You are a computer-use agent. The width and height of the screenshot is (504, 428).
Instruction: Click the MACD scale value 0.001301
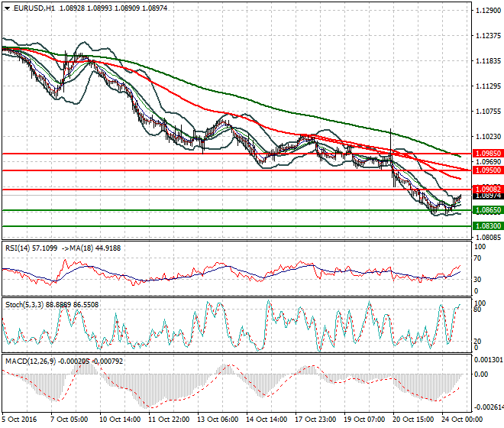tap(488, 358)
